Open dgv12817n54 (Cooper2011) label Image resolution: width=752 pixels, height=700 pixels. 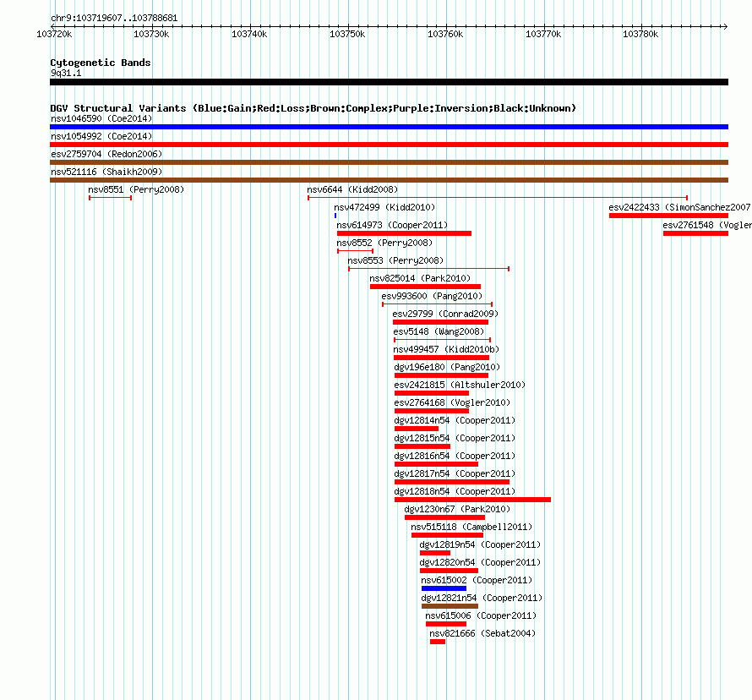pos(455,473)
